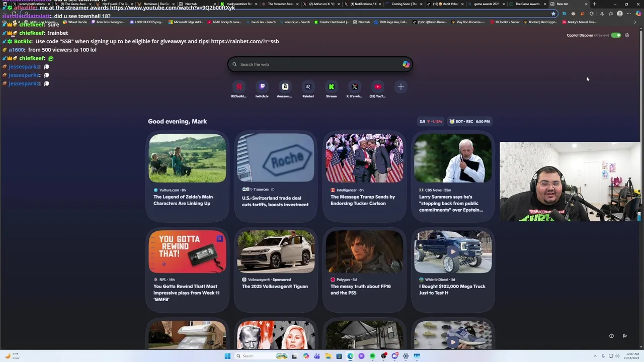Open the IRLToolkit Server bookmark
The image size is (644, 362).
505,22
